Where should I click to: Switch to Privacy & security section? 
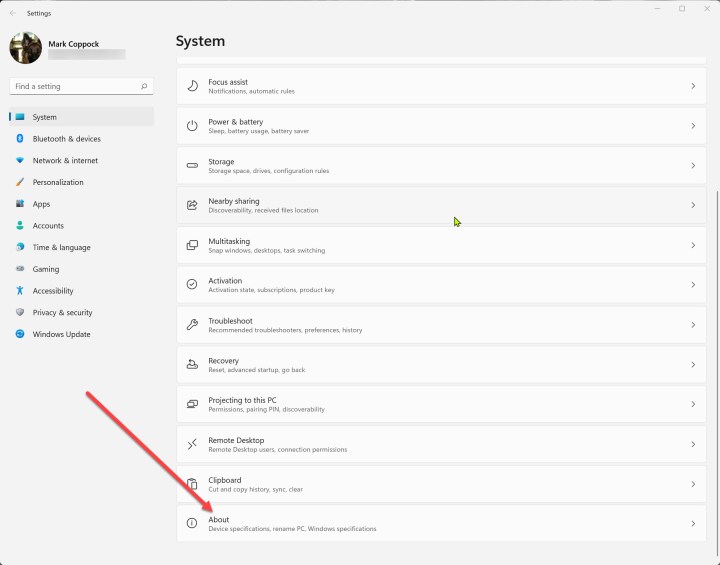(x=62, y=313)
